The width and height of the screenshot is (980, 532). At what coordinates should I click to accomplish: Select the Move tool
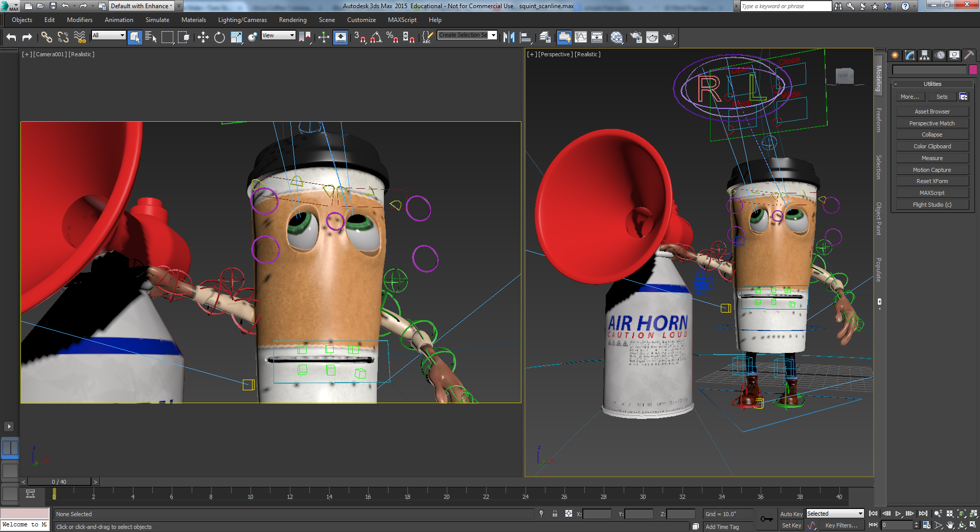pos(203,37)
